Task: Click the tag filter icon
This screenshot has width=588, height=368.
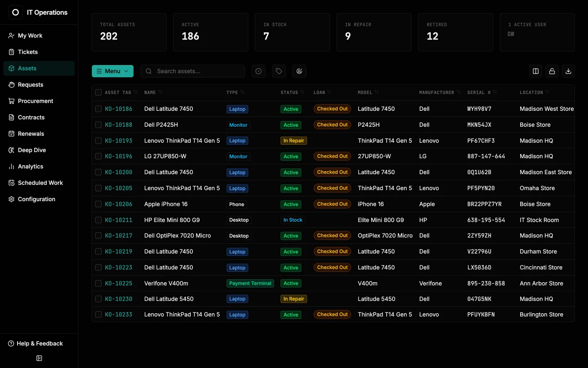Action: point(279,71)
